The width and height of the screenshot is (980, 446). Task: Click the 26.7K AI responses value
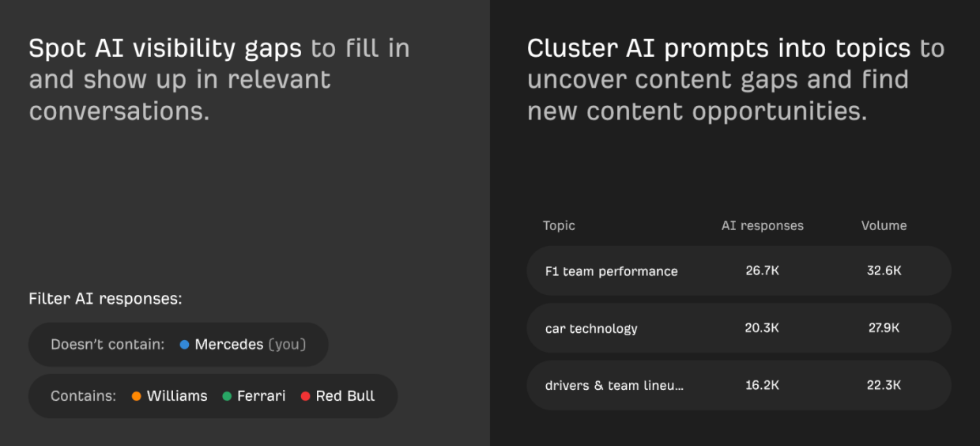pos(762,270)
